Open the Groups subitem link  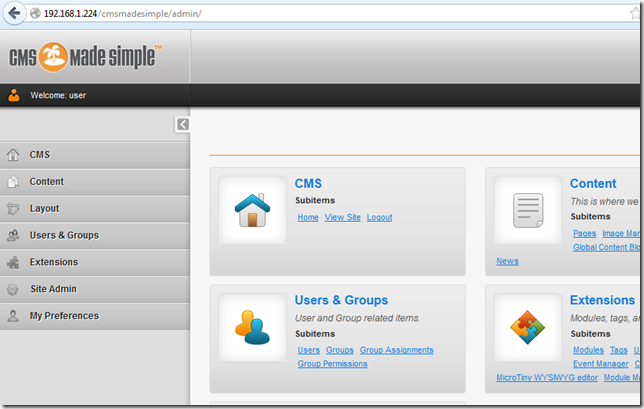pos(340,350)
